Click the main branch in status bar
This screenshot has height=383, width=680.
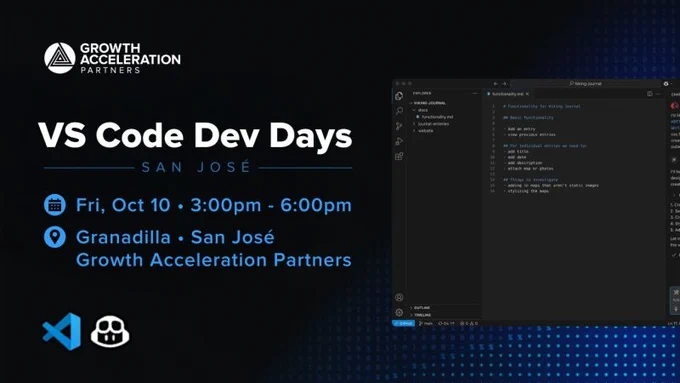[426, 324]
